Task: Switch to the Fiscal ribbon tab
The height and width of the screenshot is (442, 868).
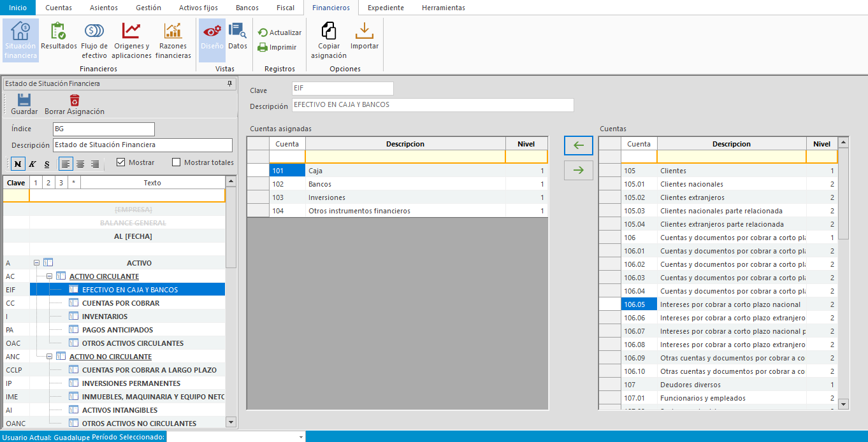Action: pos(286,8)
